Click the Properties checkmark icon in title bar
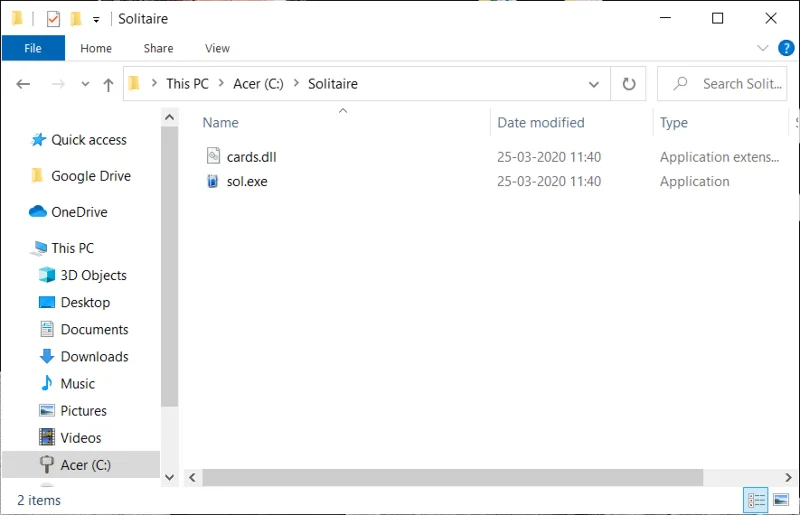 coord(53,19)
